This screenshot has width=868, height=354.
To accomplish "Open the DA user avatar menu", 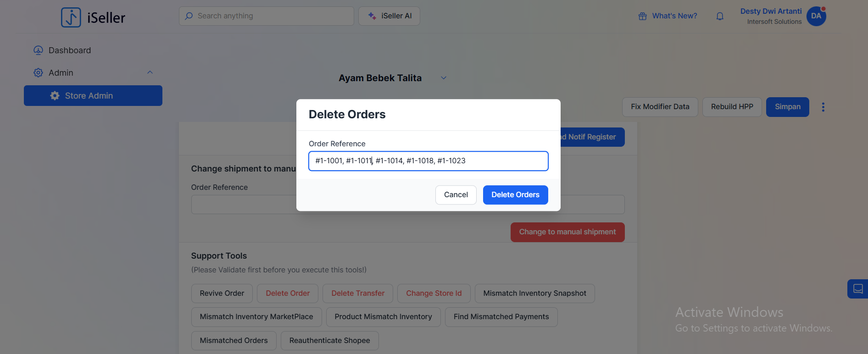I will [816, 16].
